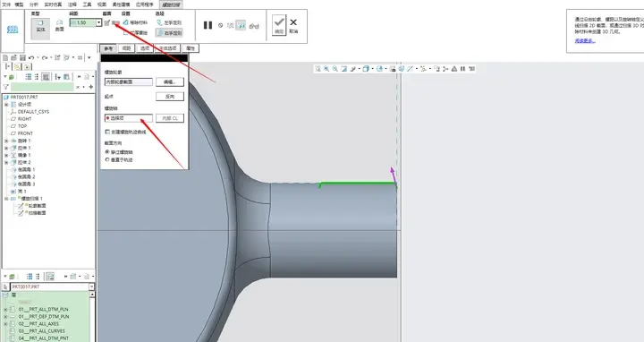The image size is (644, 342).
Task: Select the solid (实体) type icon
Action: click(40, 26)
